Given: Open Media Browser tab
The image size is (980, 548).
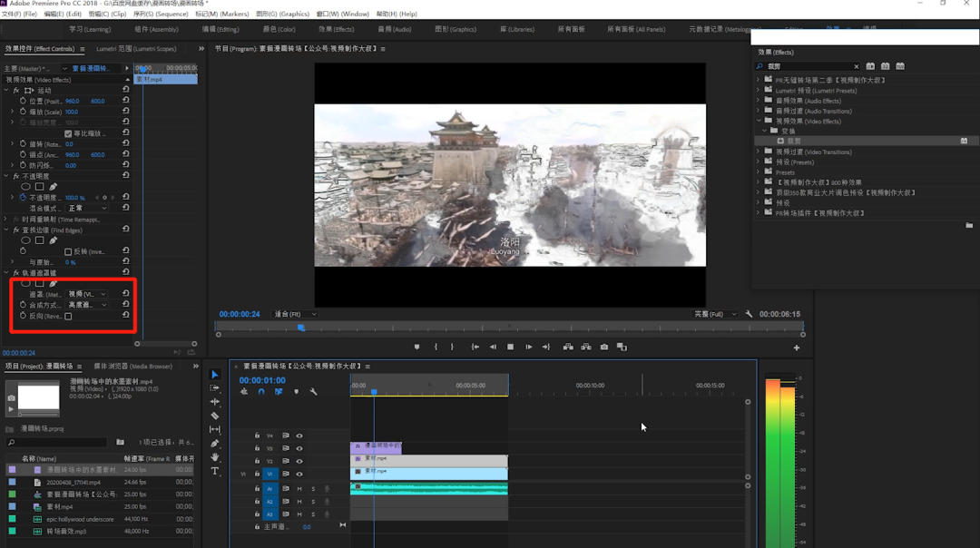Looking at the screenshot, I should [x=132, y=367].
